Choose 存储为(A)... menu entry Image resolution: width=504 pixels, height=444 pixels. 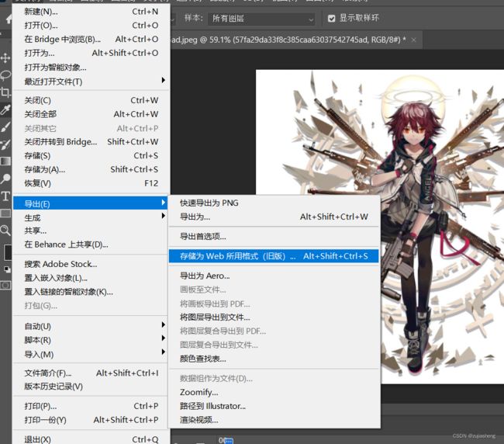coord(91,169)
